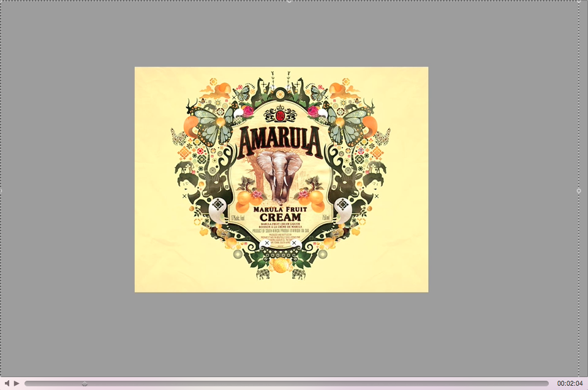Play the video preview
The height and width of the screenshot is (390, 588).
[17, 383]
